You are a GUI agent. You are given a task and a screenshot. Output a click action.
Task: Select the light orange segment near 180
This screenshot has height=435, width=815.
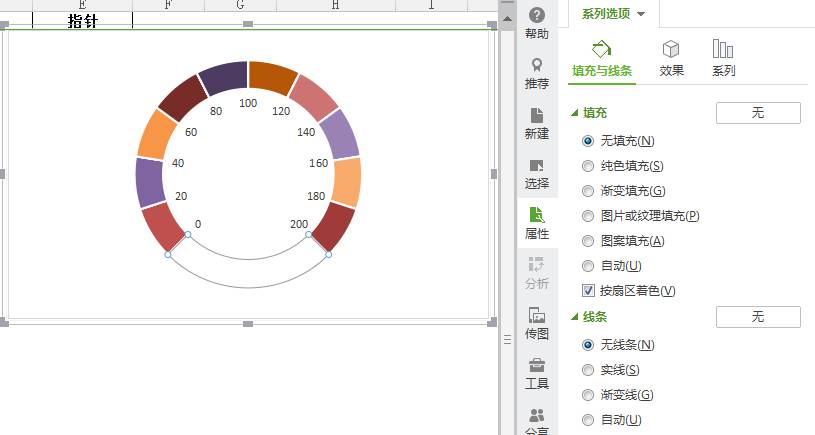(347, 182)
